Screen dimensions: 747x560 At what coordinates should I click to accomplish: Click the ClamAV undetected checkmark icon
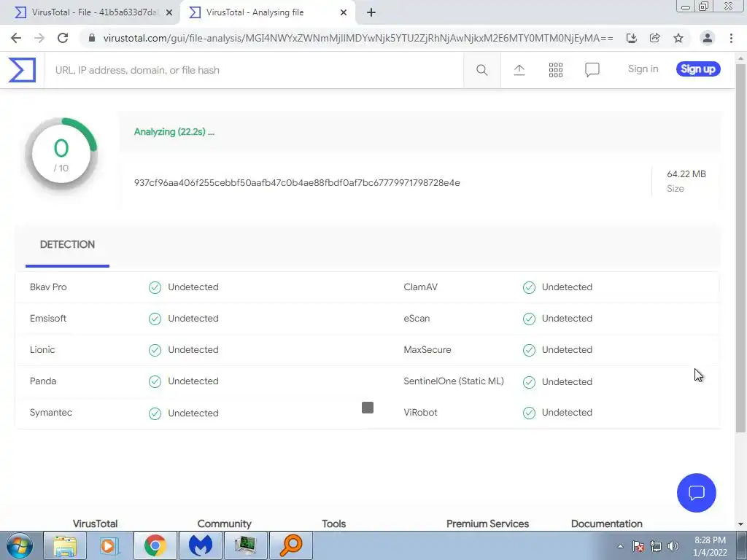click(x=529, y=287)
